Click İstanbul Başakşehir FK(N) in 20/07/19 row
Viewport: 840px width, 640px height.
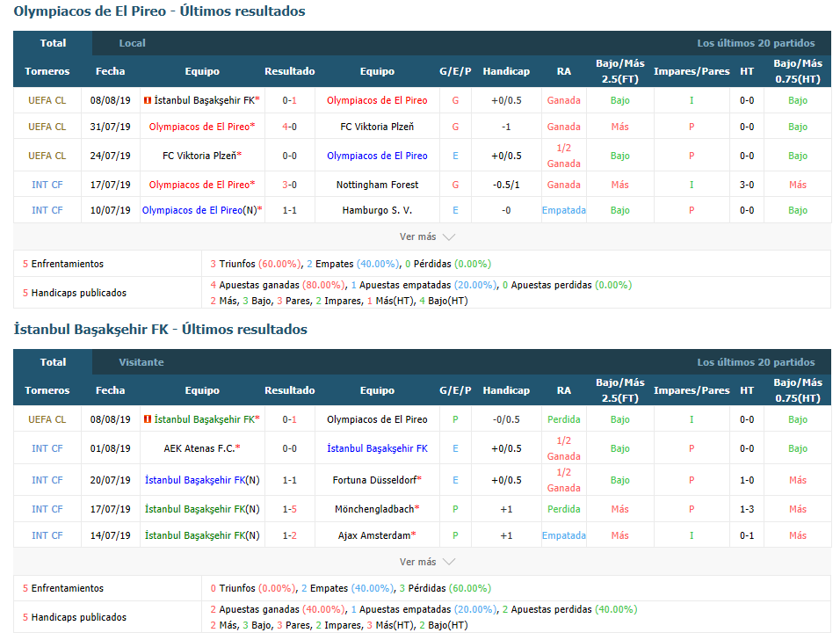click(x=202, y=480)
